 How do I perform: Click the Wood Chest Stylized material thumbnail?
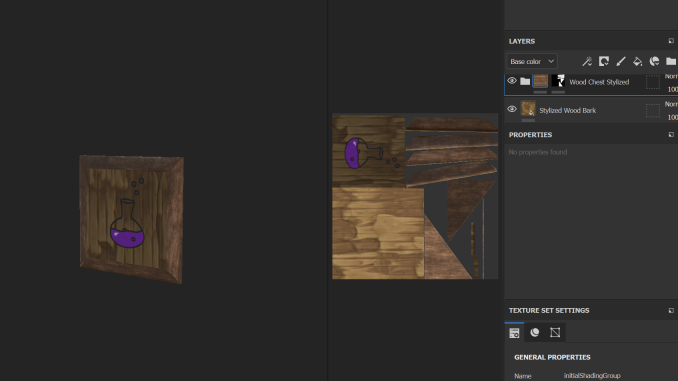click(x=540, y=81)
